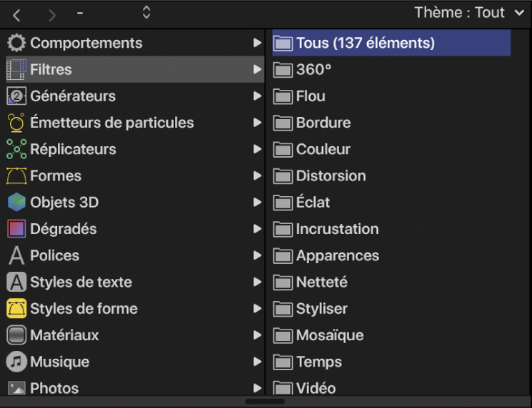Click the yellow Styles de forme icon

coord(16,308)
